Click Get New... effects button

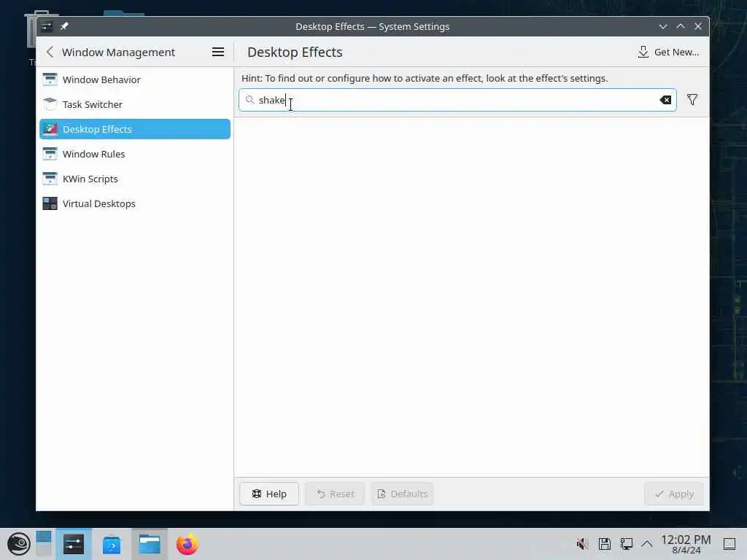coord(668,52)
